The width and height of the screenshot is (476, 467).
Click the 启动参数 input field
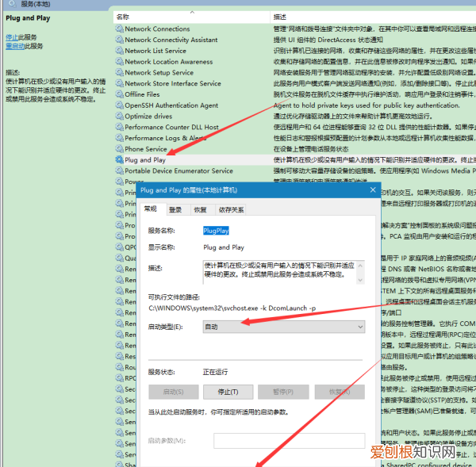290,441
